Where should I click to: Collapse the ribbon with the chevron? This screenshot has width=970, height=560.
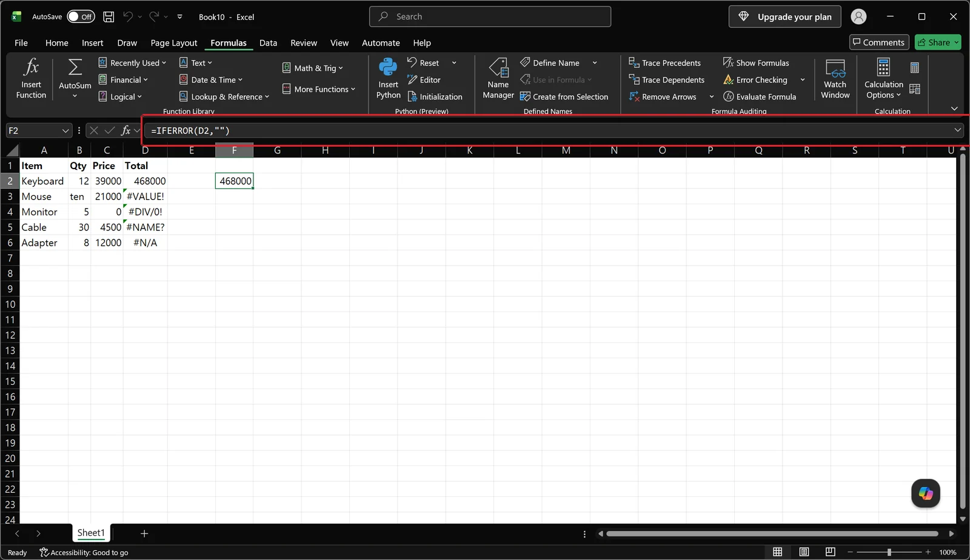pos(954,108)
